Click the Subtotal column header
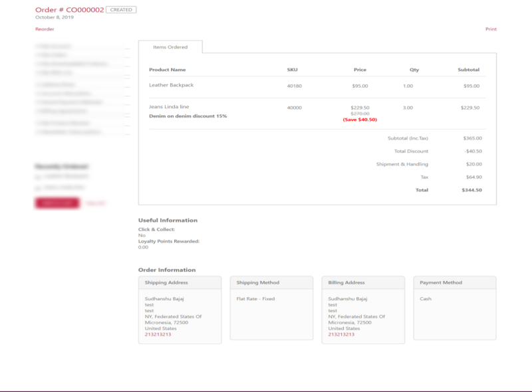 [469, 70]
